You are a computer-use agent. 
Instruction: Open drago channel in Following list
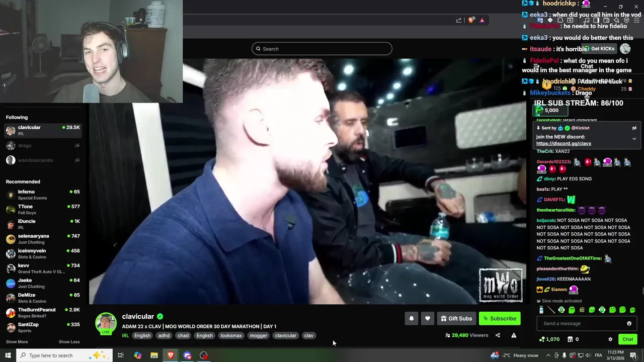coord(43,146)
